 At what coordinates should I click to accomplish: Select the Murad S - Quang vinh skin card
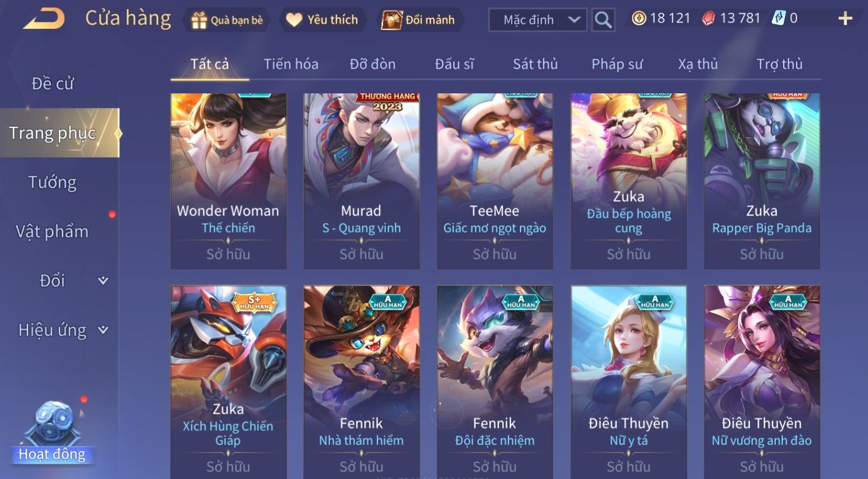[361, 181]
